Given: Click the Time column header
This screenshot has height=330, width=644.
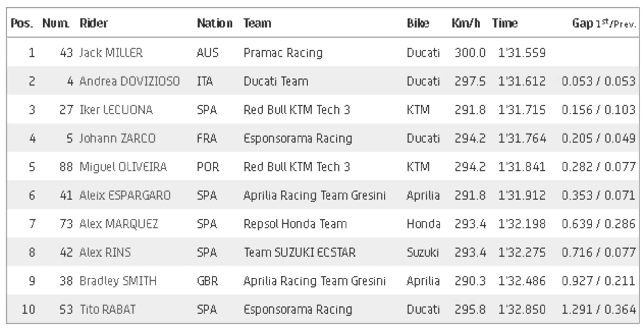Looking at the screenshot, I should [x=505, y=23].
